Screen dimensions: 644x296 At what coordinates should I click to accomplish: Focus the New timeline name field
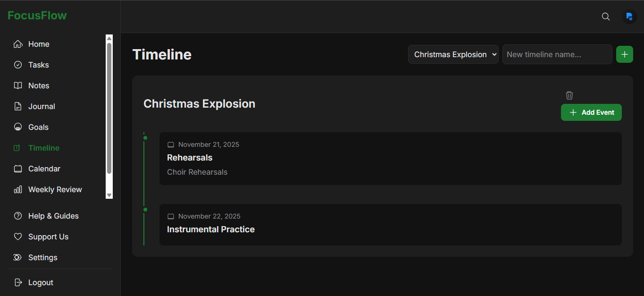pos(557,54)
